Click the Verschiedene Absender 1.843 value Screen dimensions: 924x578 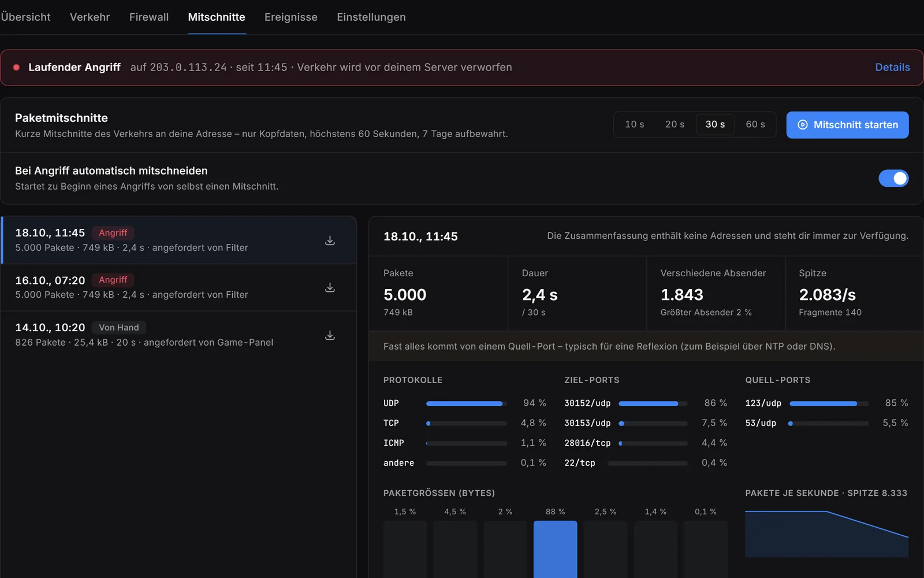click(681, 295)
